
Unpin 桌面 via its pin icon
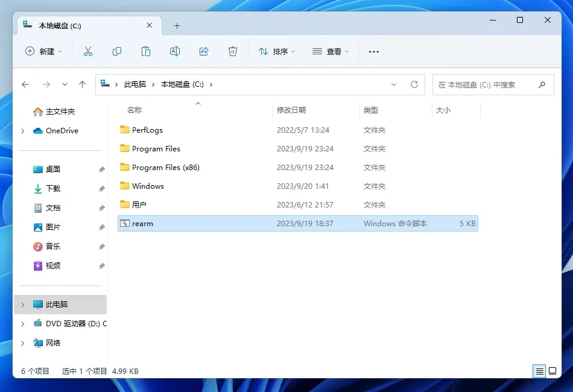click(x=101, y=169)
